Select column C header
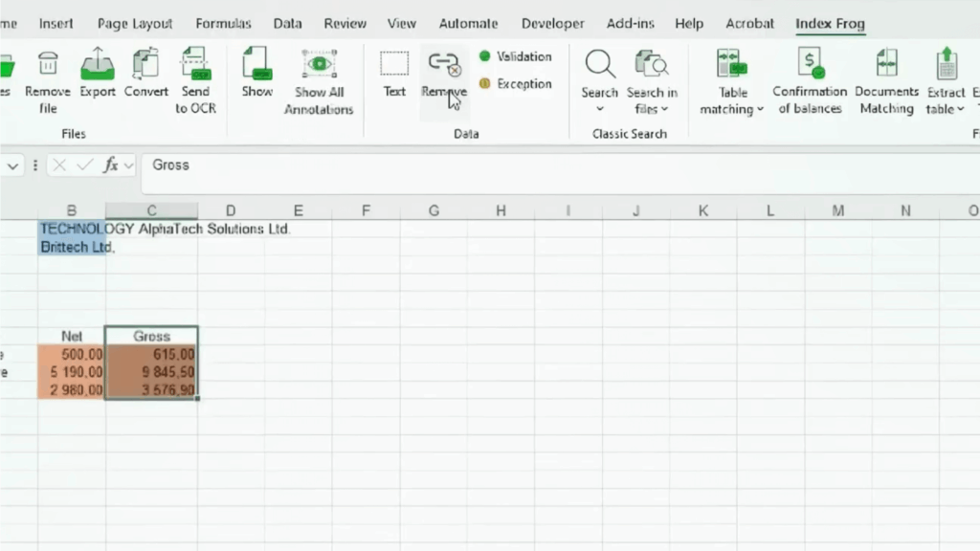 [x=151, y=210]
